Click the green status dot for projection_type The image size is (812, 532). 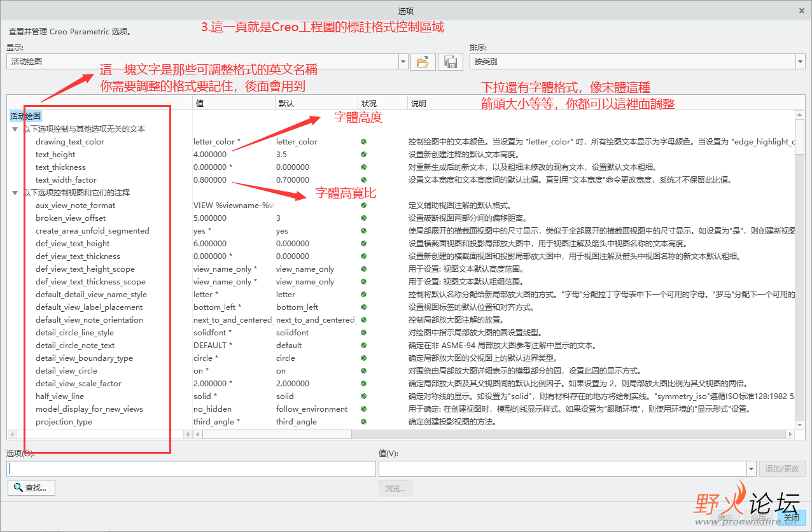click(364, 422)
